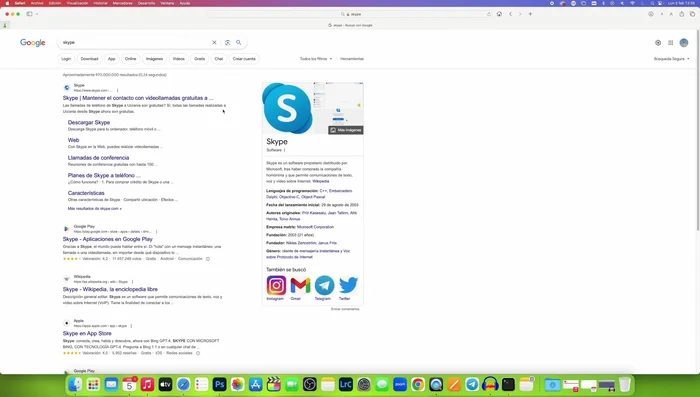The image size is (700, 397).
Task: Open Skype - Aplicaciones en Google Play
Action: (x=108, y=239)
